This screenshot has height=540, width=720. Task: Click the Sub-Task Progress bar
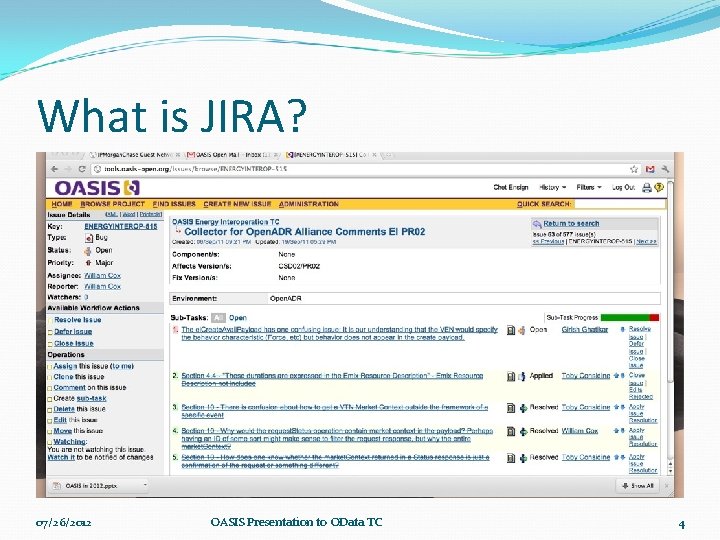tap(630, 318)
